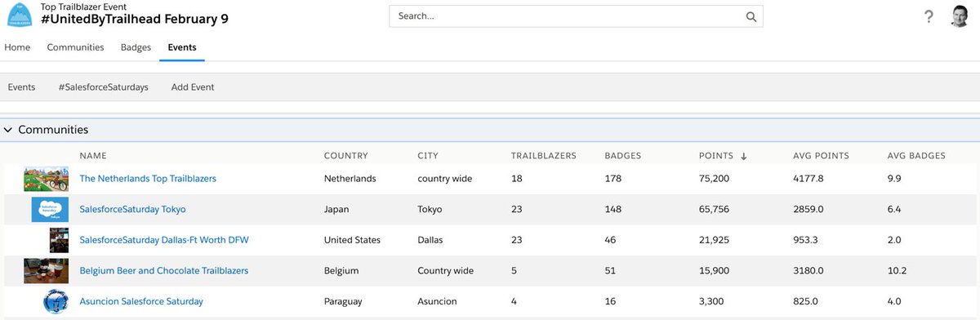
Task: Sort by the NAME column header
Action: pyautogui.click(x=93, y=156)
